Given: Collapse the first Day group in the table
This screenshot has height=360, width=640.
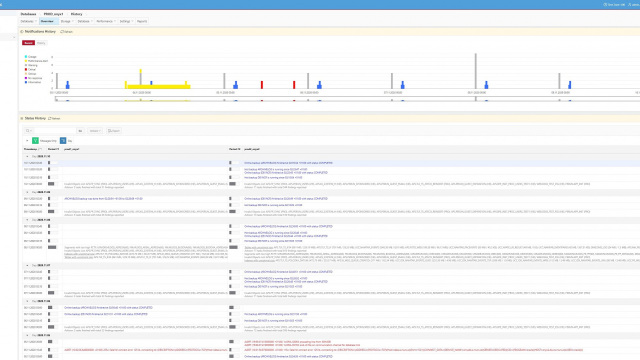Looking at the screenshot, I should [x=27, y=156].
